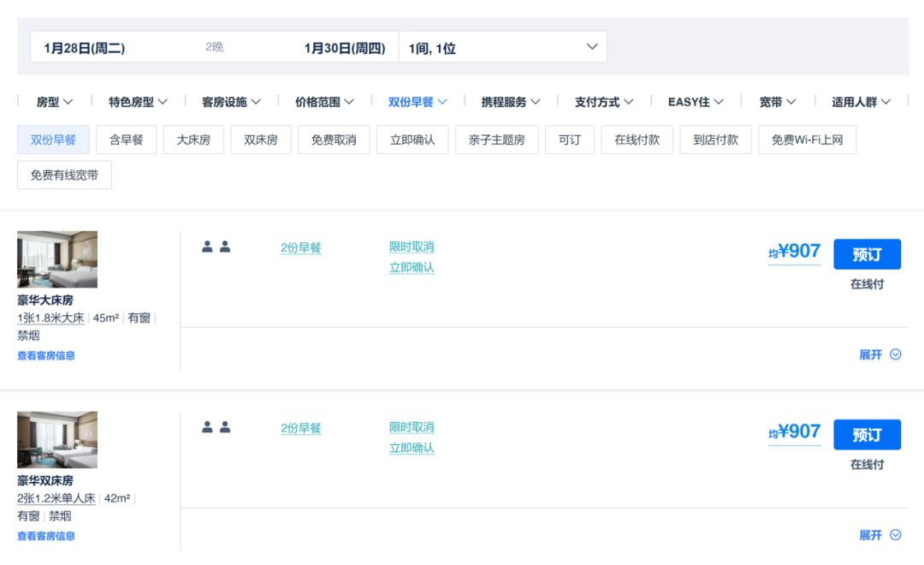Image resolution: width=924 pixels, height=565 pixels.
Task: Click the 限时取消 policy link for 豪华双床房
Action: tap(412, 427)
